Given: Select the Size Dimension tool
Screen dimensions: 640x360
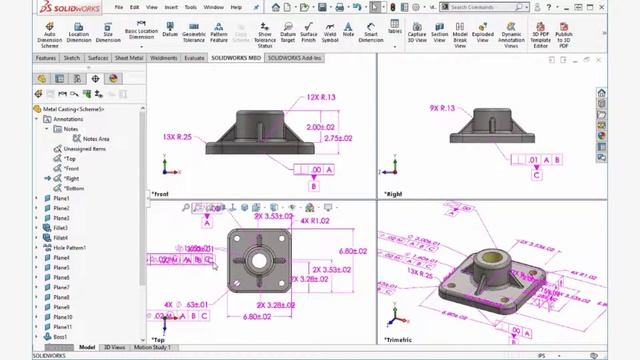Looking at the screenshot, I should tap(108, 33).
